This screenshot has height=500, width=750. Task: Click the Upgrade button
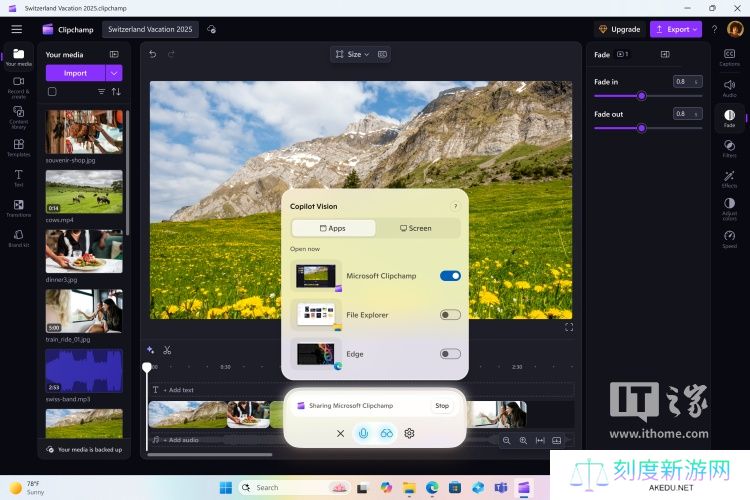(x=620, y=29)
